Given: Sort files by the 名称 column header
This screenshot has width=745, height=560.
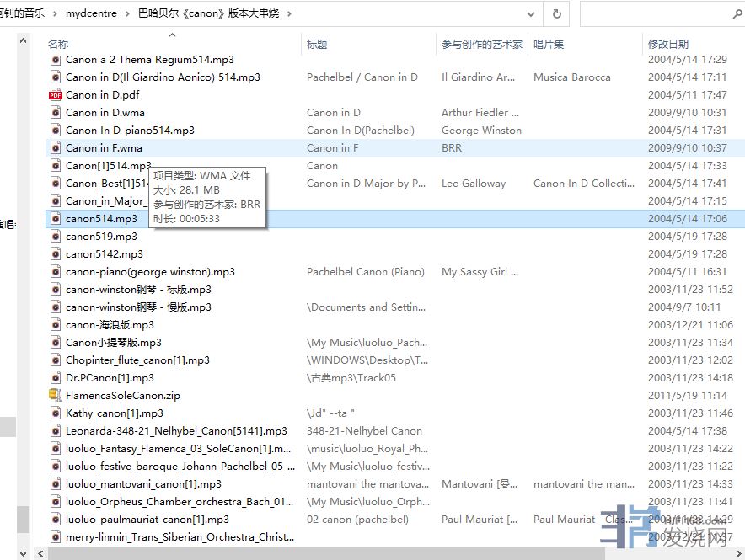Looking at the screenshot, I should pos(59,44).
